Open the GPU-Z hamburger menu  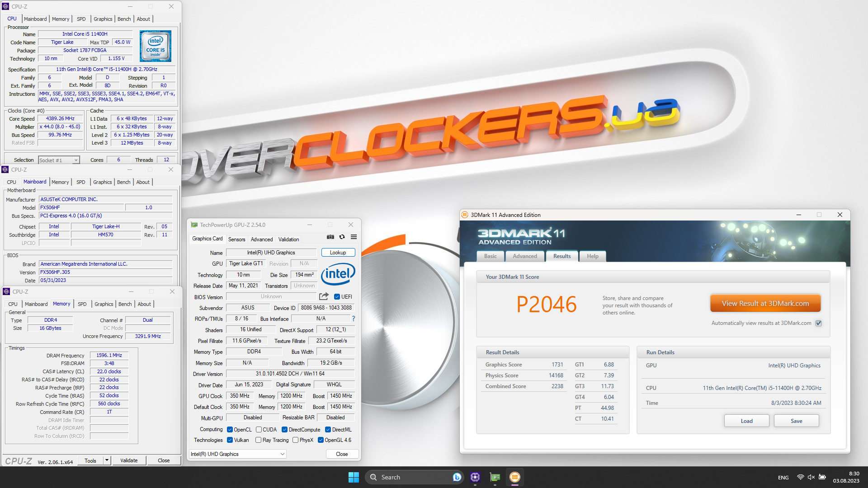[354, 237]
